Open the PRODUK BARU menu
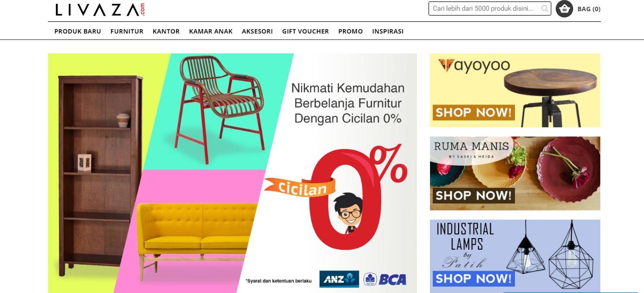The image size is (644, 293). coord(78,31)
